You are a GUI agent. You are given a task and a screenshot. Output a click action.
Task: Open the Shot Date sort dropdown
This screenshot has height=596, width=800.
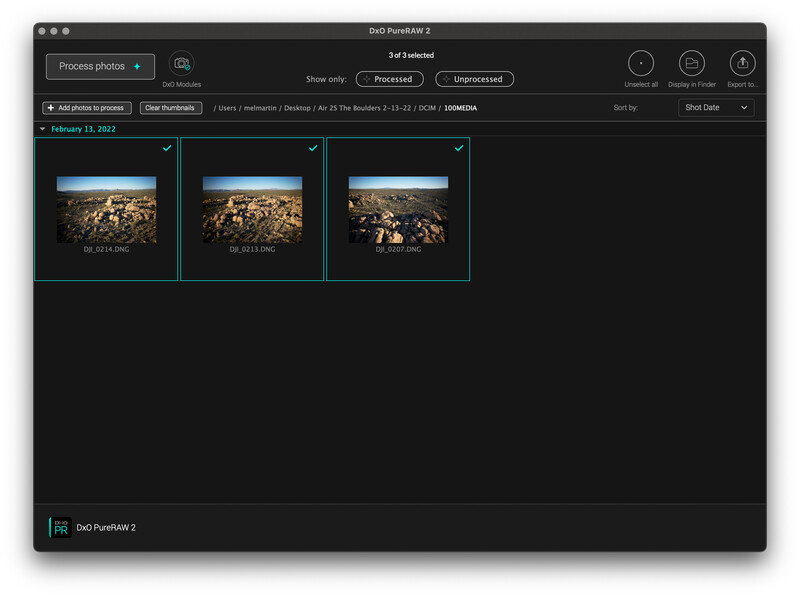coord(716,108)
